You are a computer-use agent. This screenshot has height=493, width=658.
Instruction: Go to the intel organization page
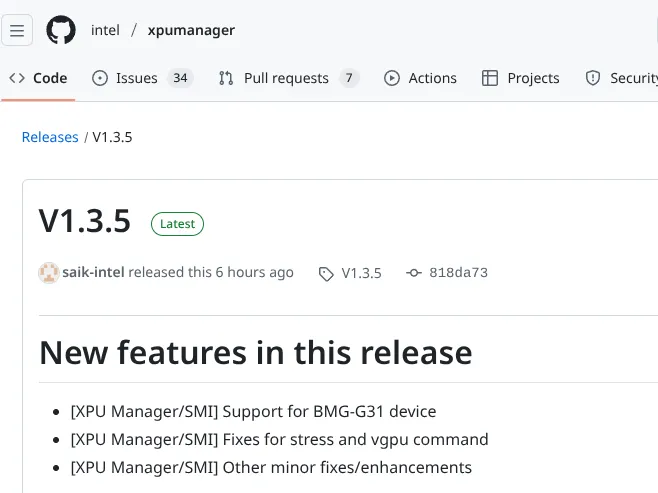coord(105,30)
